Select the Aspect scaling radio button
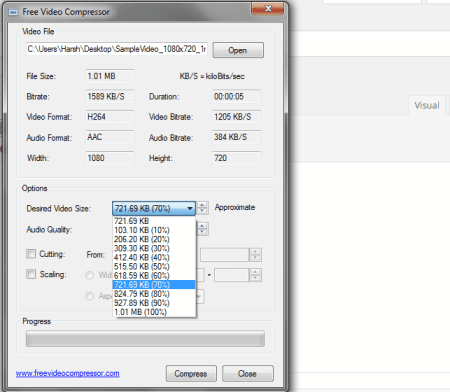 (x=89, y=296)
